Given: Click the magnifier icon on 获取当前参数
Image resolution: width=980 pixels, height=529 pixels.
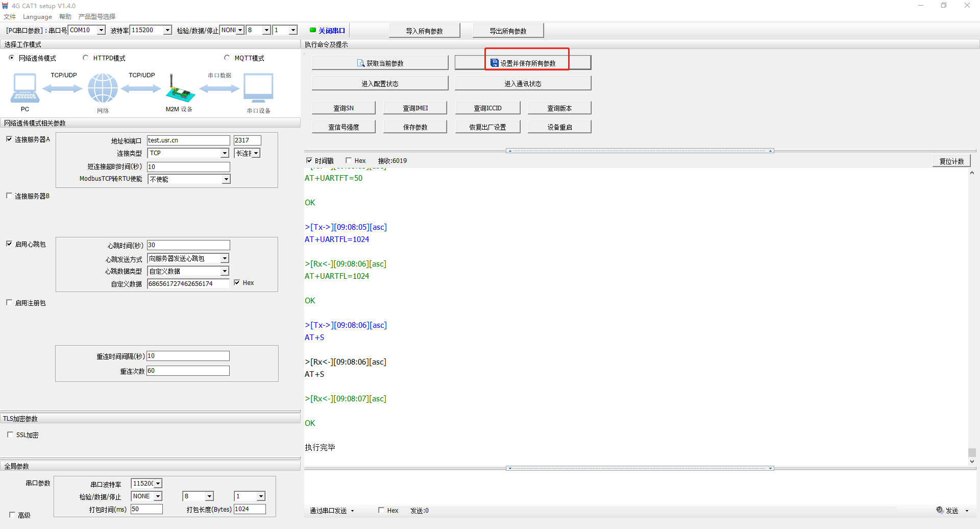Looking at the screenshot, I should 361,63.
